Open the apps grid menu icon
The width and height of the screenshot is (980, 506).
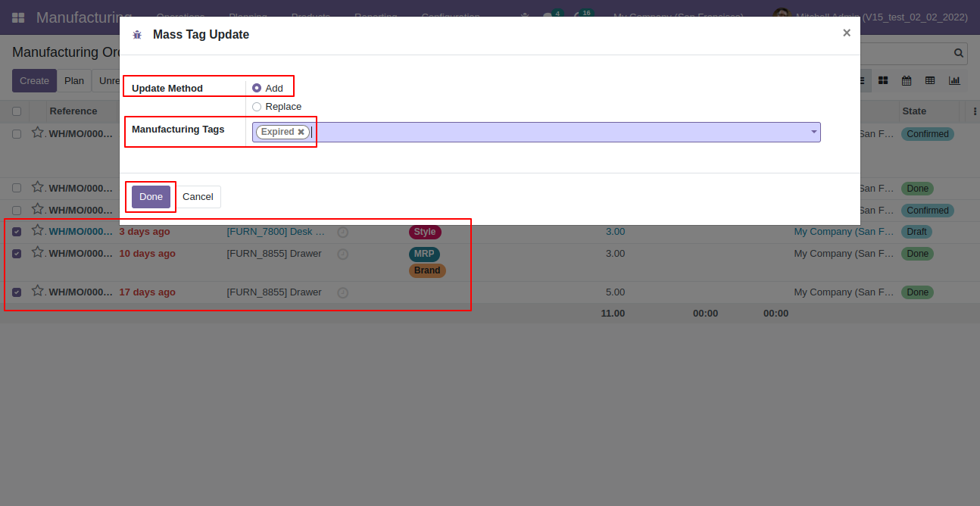pos(18,17)
